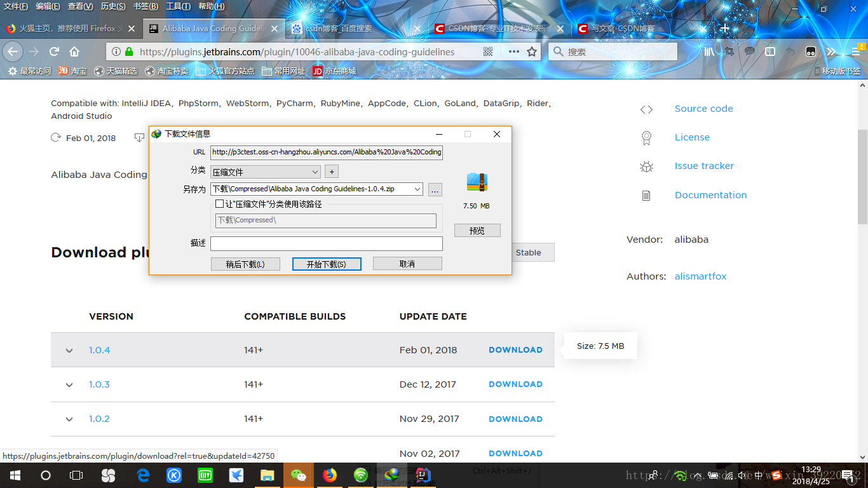Expand version 1.0.4 row chevron
This screenshot has height=488, width=868.
tap(69, 350)
